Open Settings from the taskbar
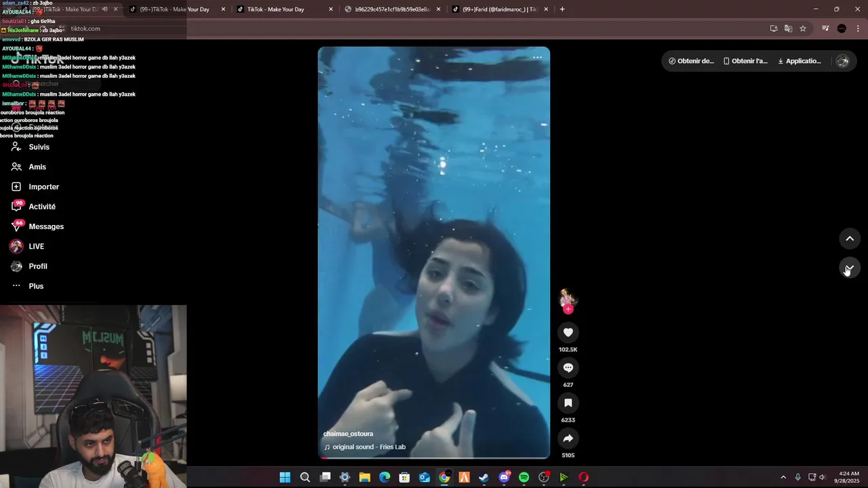The image size is (868, 488). pyautogui.click(x=344, y=477)
